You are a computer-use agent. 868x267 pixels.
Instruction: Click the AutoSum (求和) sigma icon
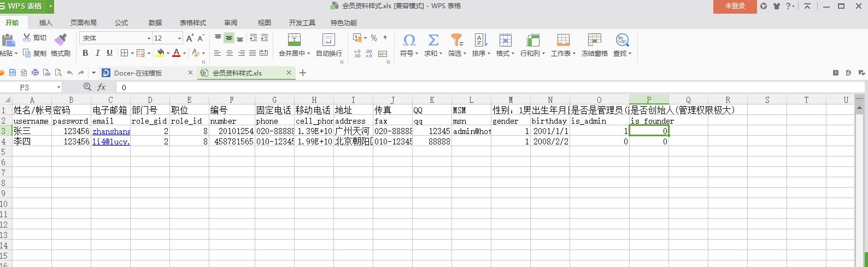[433, 40]
